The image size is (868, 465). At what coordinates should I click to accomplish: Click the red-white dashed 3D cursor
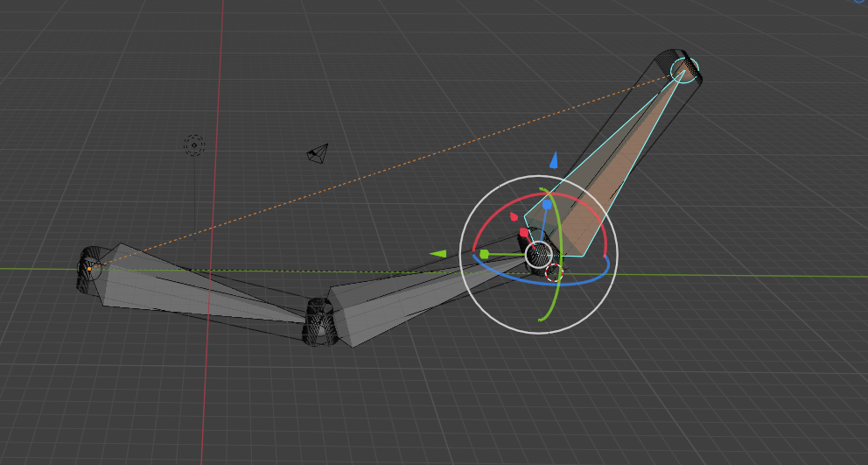pos(553,272)
